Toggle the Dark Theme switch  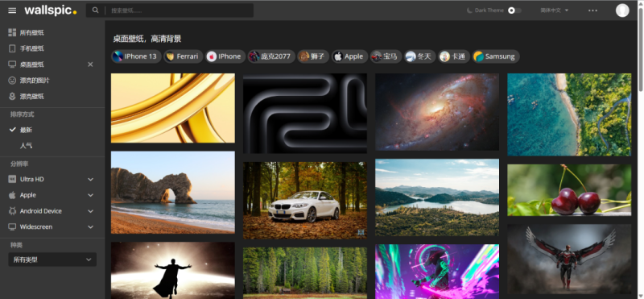514,10
